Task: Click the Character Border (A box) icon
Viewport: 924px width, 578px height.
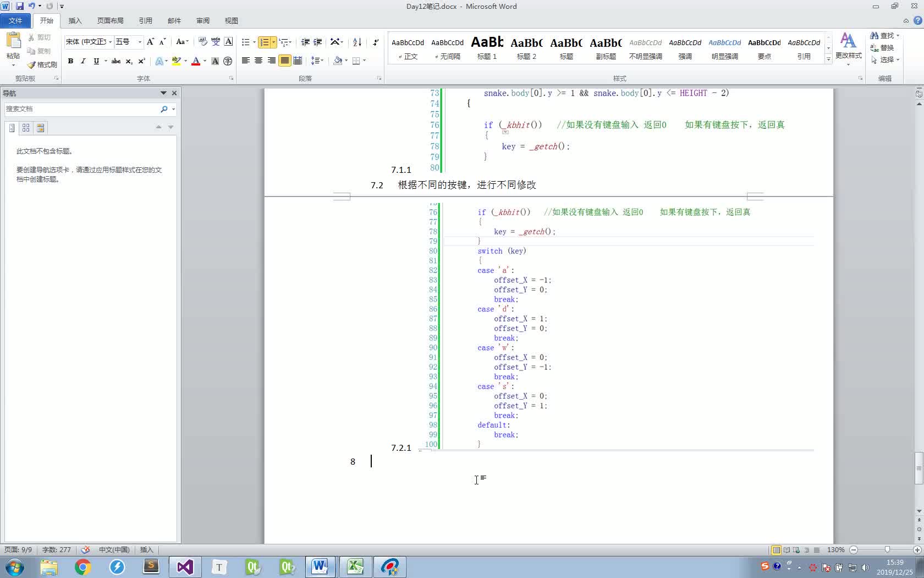Action: [228, 42]
